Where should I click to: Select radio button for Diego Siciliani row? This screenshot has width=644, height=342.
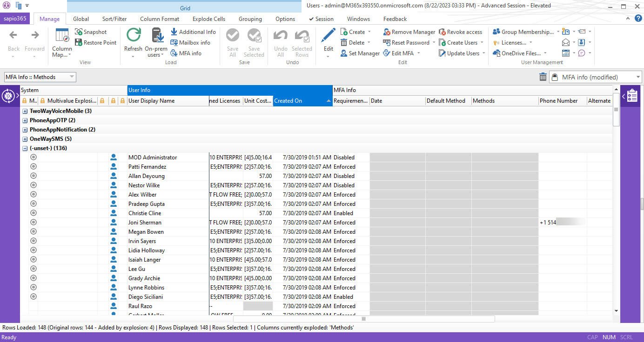pyautogui.click(x=34, y=297)
